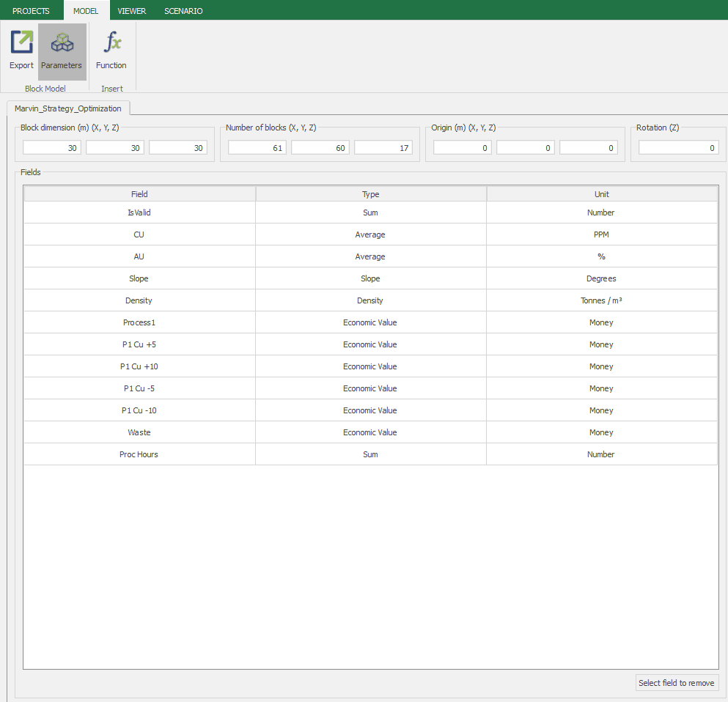Click the Type column header
728x702 pixels.
click(x=370, y=194)
